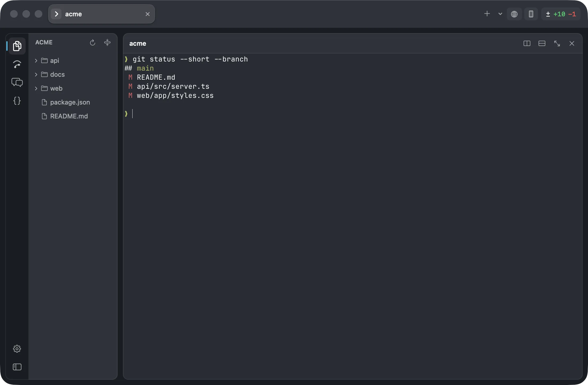Select the api folder name

click(55, 61)
